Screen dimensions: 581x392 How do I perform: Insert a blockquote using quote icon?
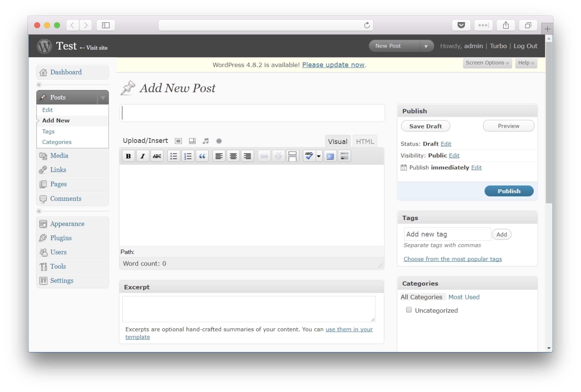tap(202, 156)
